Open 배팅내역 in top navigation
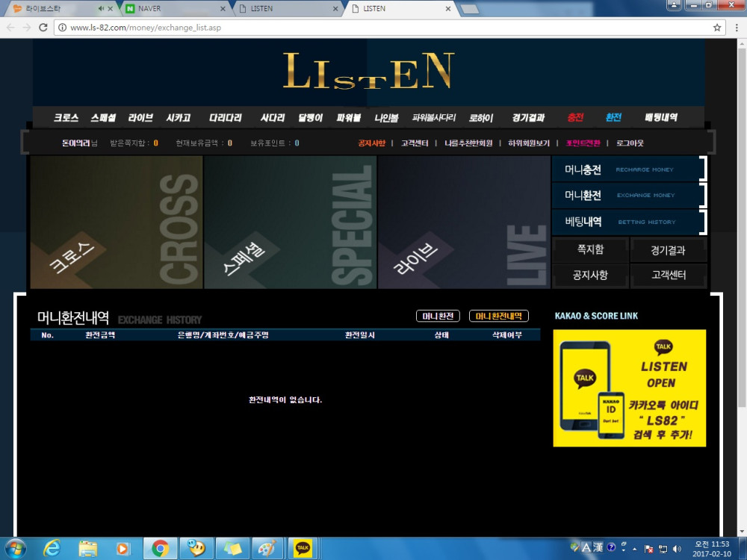Viewport: 747px width, 560px height. click(661, 118)
